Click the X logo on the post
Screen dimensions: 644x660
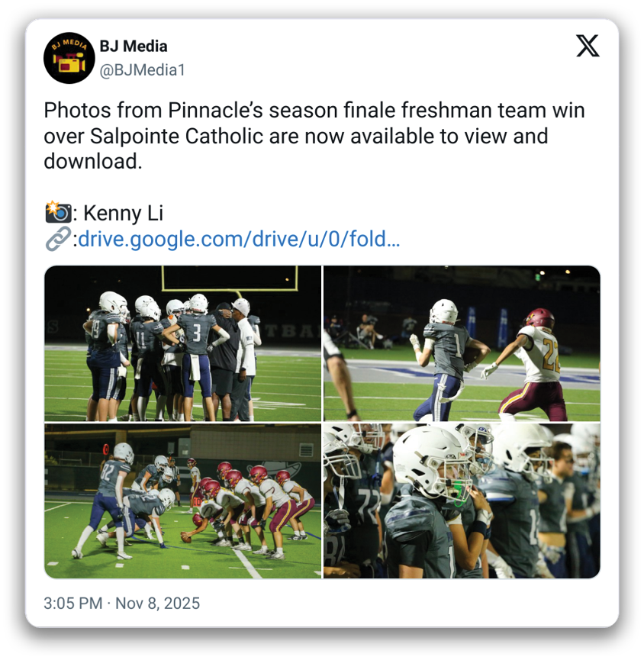coord(588,46)
